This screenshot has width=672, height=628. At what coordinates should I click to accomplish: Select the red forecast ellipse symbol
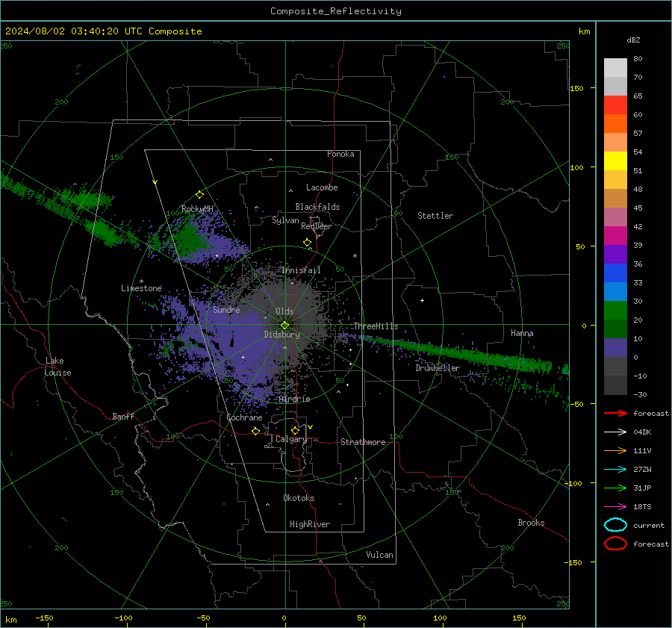click(615, 544)
